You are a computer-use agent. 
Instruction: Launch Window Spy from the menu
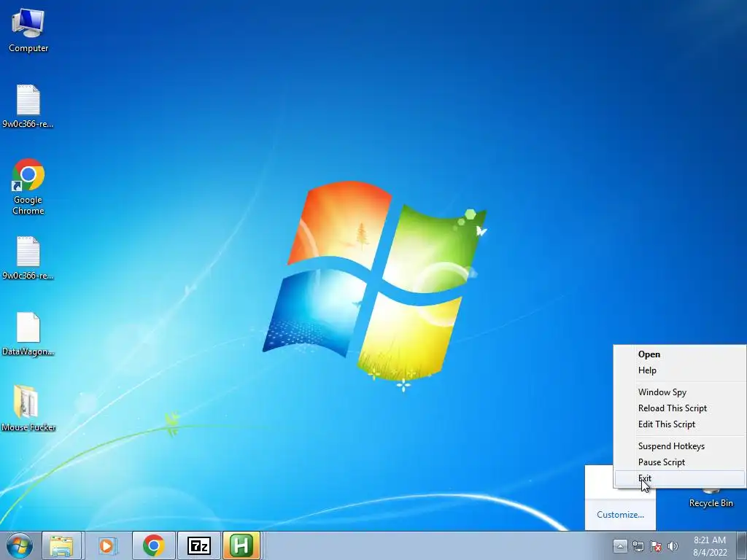(x=679, y=392)
